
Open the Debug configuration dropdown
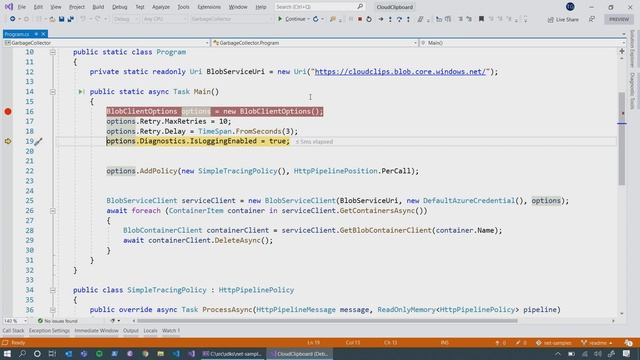(125, 19)
